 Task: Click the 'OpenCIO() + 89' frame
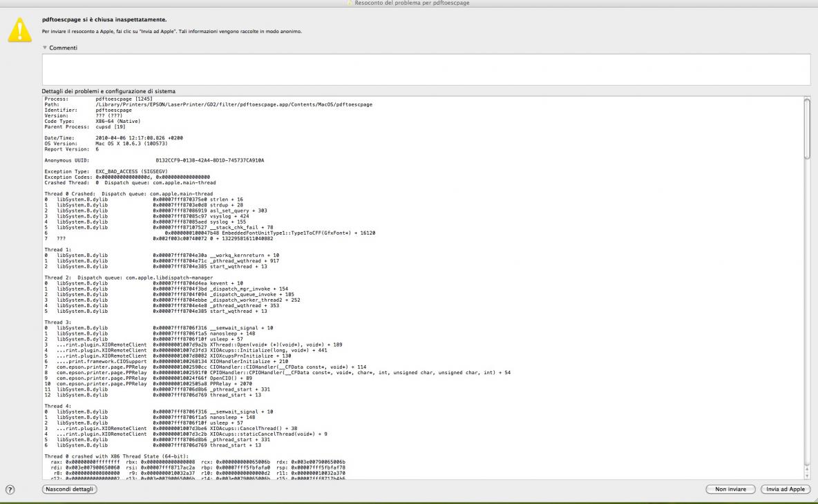point(148,378)
